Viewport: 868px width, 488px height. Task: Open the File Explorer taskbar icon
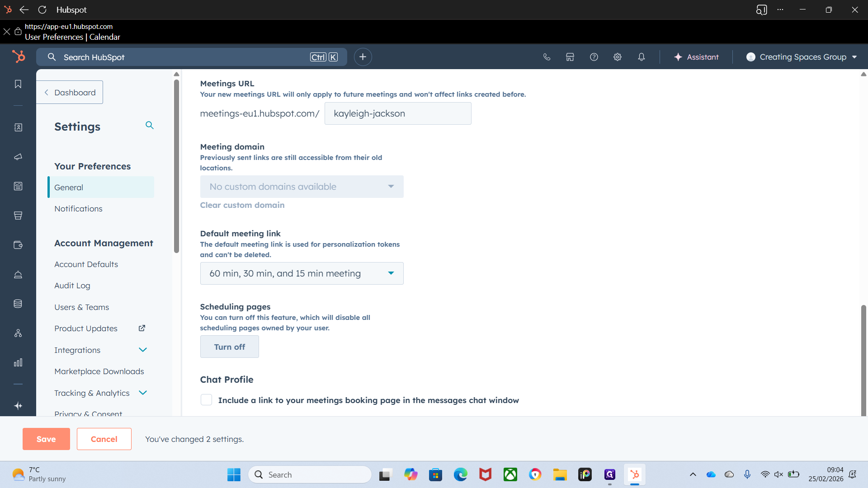pyautogui.click(x=560, y=474)
